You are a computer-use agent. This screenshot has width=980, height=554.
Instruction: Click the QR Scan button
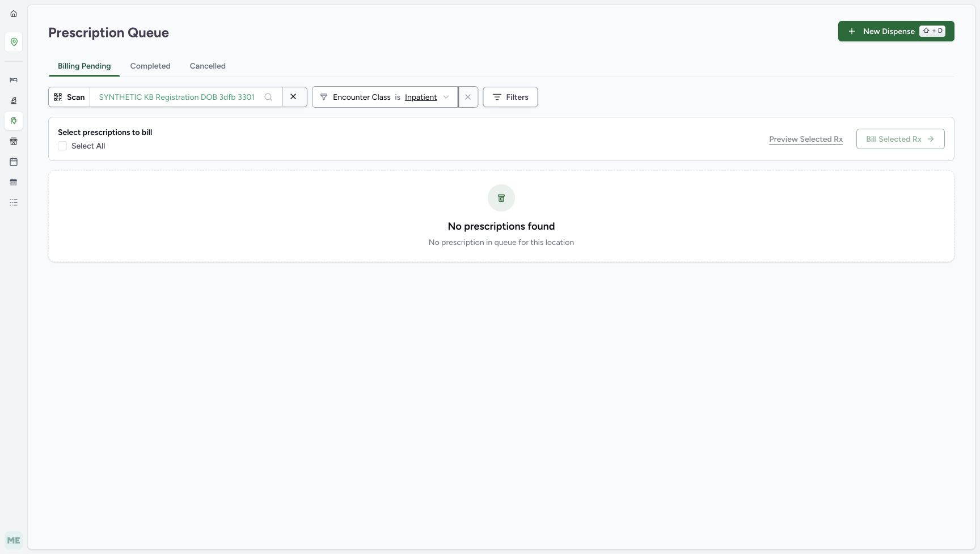coord(69,97)
